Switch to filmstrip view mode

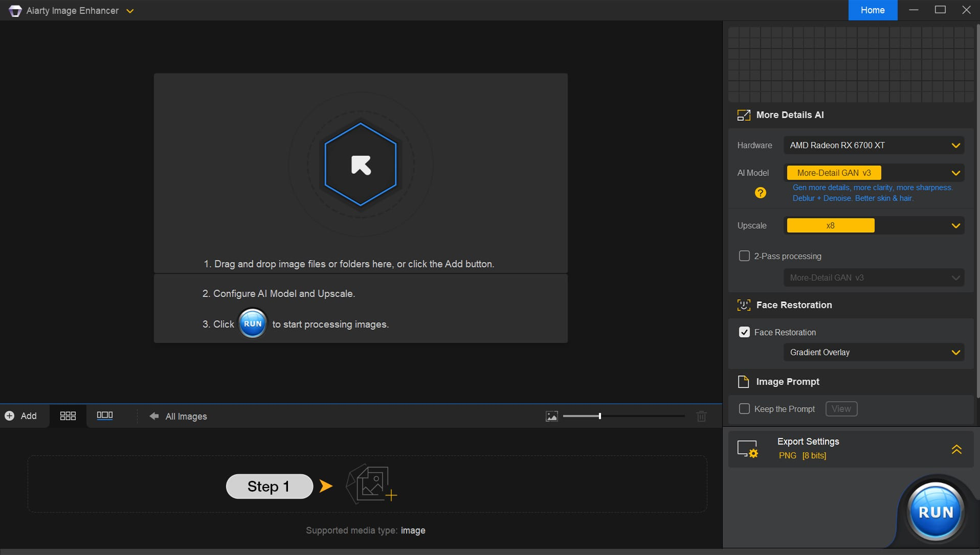[x=104, y=416]
